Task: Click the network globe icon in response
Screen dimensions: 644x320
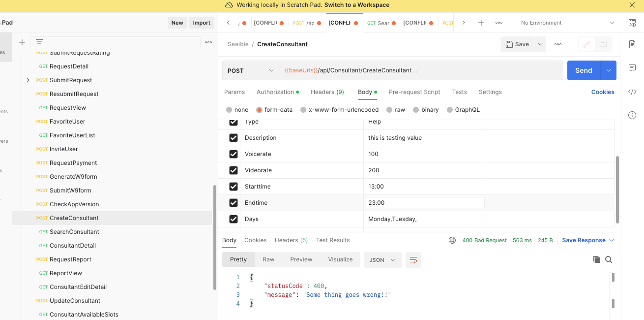Action: pos(452,240)
